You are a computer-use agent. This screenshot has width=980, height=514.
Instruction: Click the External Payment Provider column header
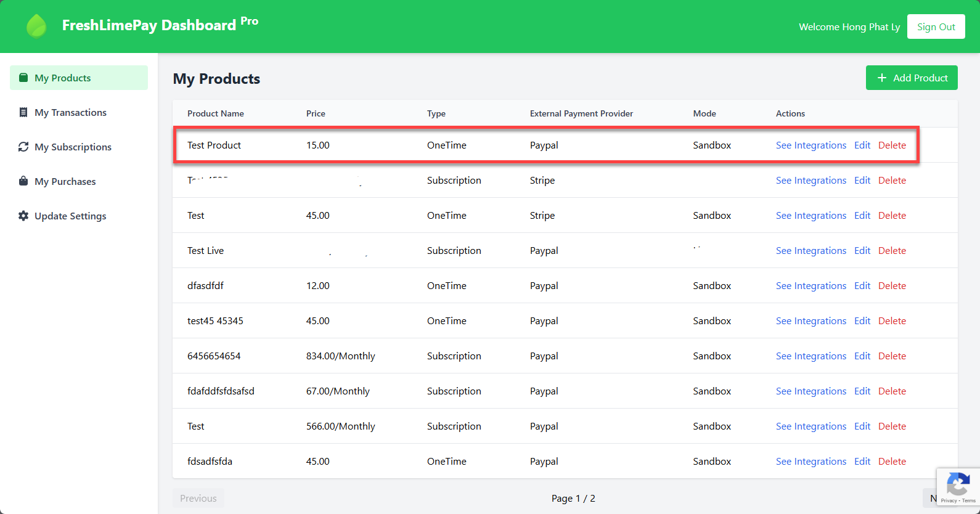click(581, 113)
